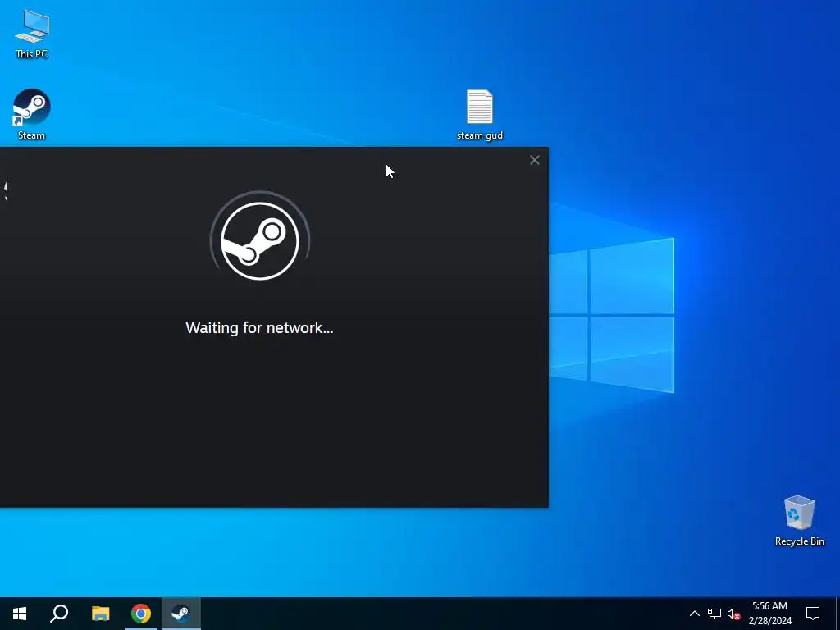This screenshot has width=840, height=630.
Task: Select the Recycle Bin icon
Action: coord(799,521)
